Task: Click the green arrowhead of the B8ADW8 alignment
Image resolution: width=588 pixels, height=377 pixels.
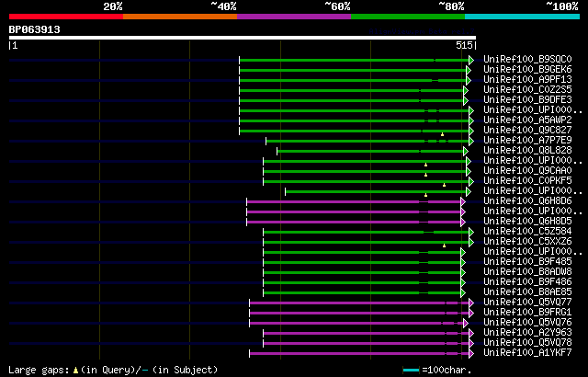Action: (x=463, y=273)
